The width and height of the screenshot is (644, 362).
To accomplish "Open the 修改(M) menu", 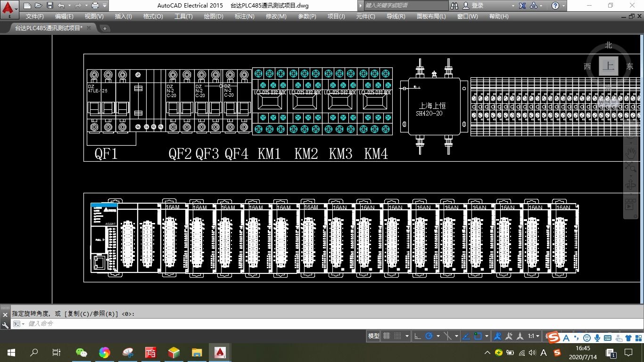I will (x=276, y=16).
